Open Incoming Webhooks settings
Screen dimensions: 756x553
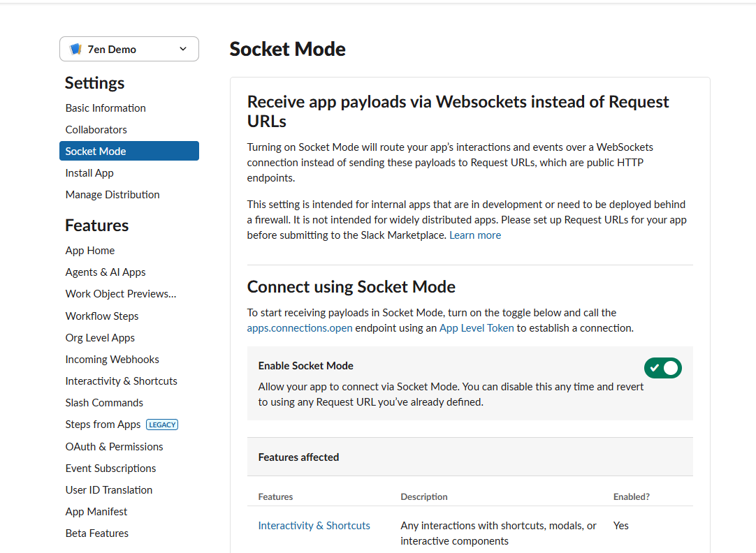[x=112, y=360]
